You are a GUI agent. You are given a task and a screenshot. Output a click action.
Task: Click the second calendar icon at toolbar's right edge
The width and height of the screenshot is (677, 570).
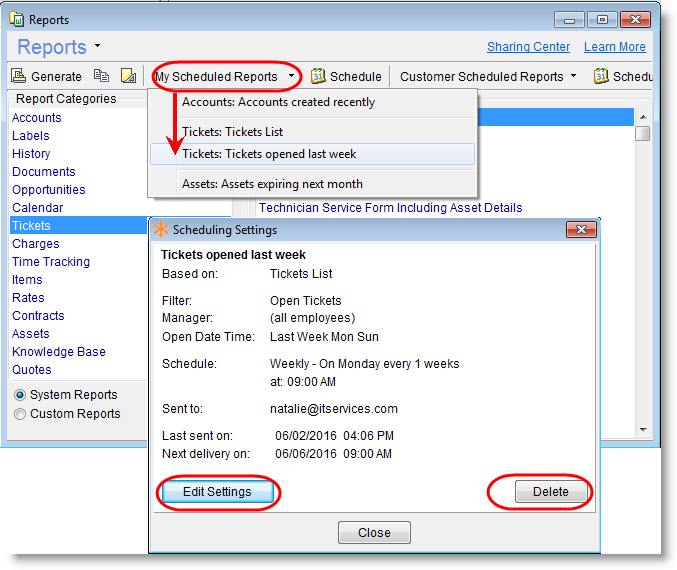601,76
